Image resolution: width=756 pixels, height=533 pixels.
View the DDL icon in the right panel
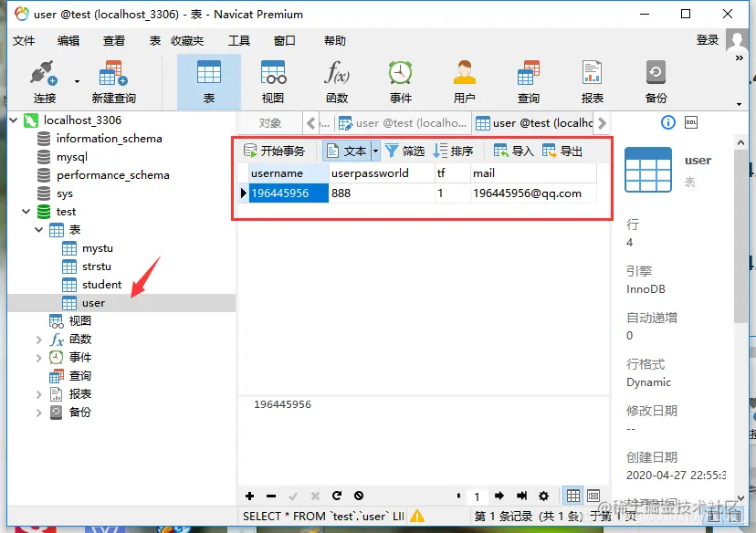[690, 122]
